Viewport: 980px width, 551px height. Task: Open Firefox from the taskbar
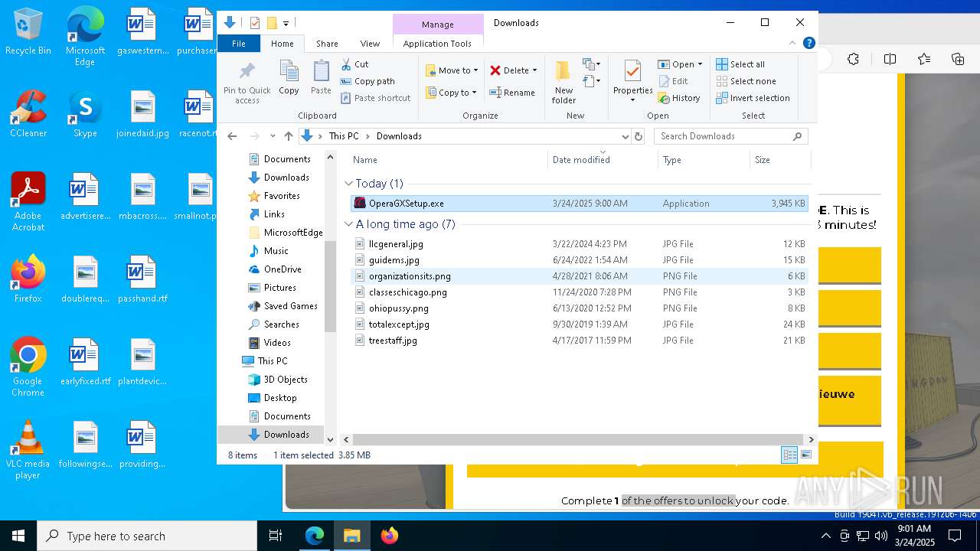tap(390, 536)
